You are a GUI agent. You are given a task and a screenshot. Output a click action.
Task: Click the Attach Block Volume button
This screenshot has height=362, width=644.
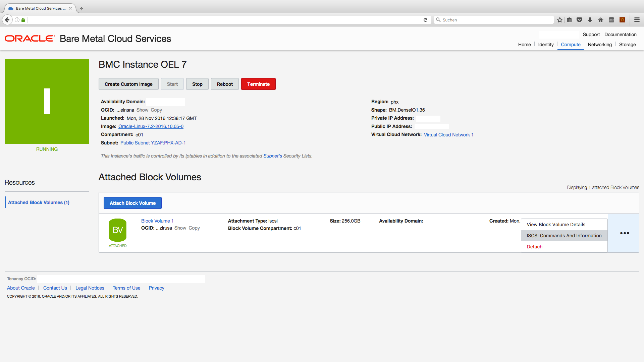click(x=132, y=203)
